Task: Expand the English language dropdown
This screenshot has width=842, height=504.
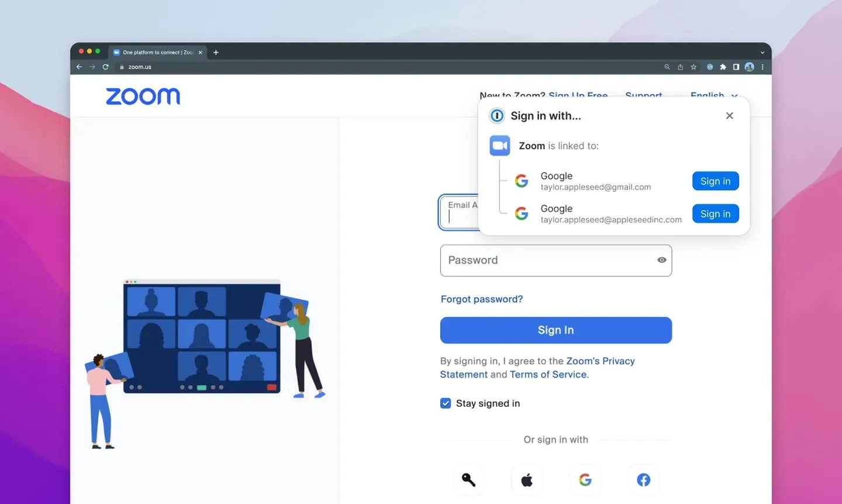Action: [714, 95]
